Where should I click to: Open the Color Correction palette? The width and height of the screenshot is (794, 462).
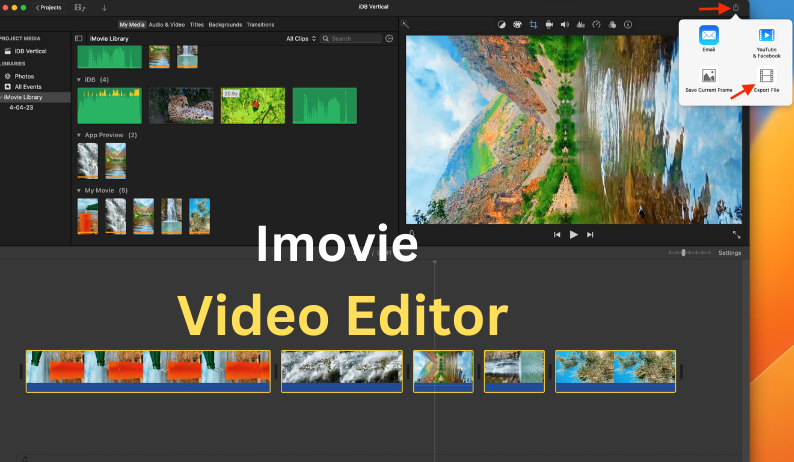pos(517,24)
